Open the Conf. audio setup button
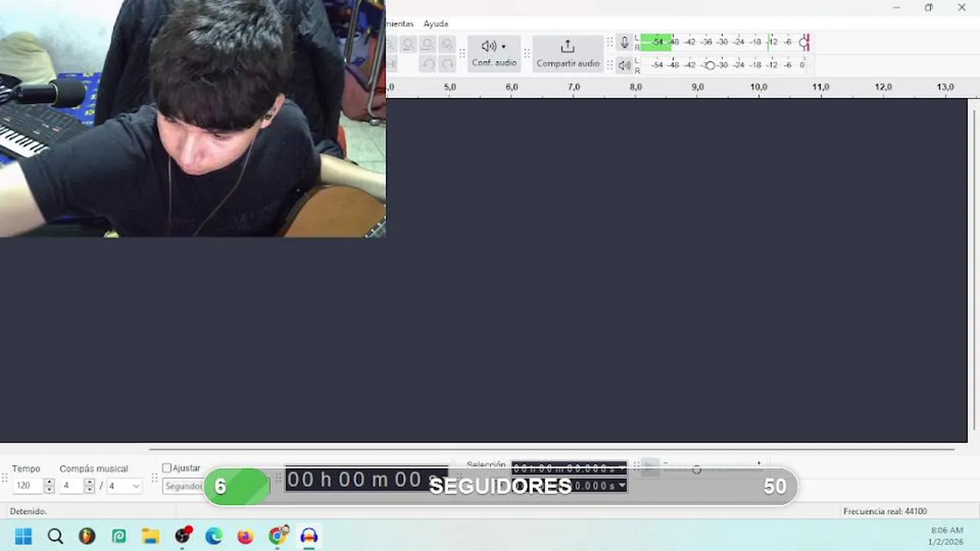 click(x=494, y=53)
